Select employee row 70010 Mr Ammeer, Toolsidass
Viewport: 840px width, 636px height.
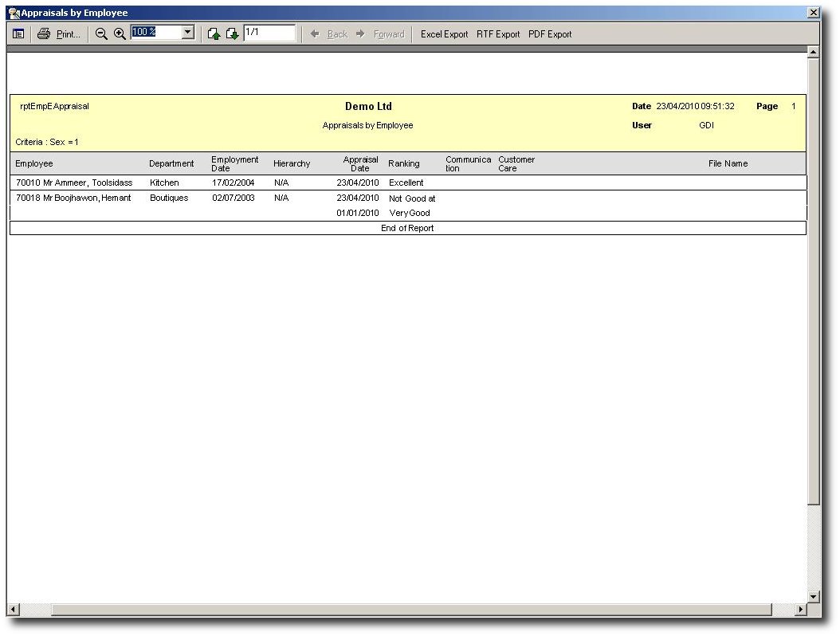(74, 183)
